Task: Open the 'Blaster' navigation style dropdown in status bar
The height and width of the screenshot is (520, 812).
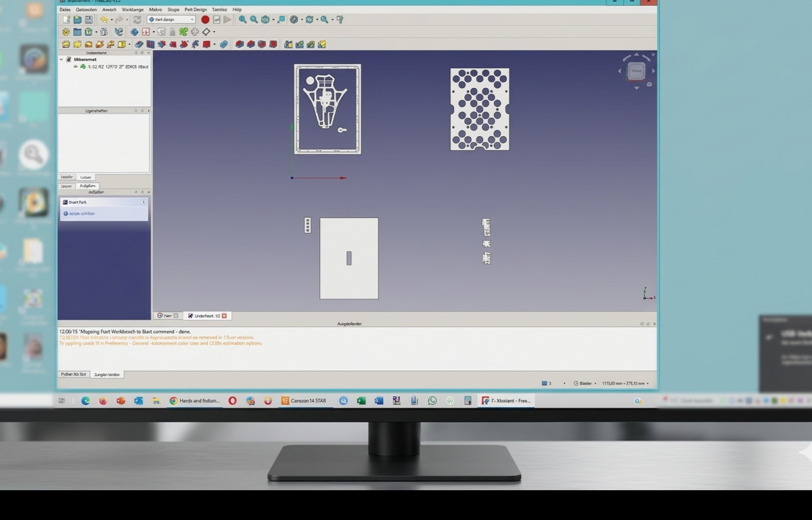Action: click(x=585, y=383)
